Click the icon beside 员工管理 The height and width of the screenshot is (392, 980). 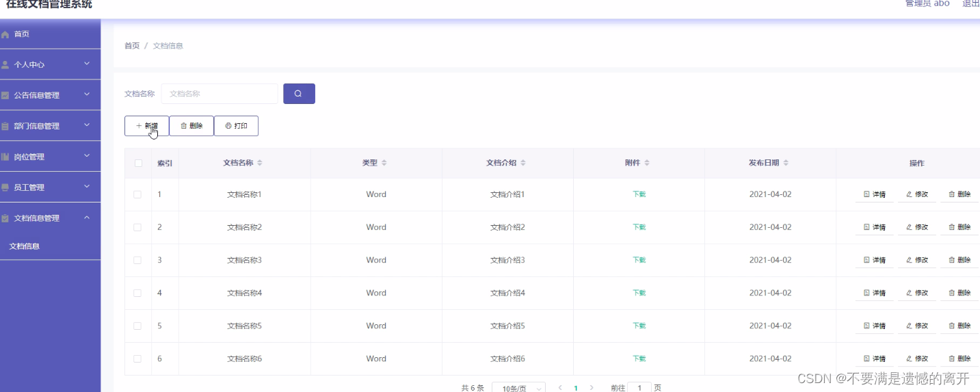click(x=5, y=187)
